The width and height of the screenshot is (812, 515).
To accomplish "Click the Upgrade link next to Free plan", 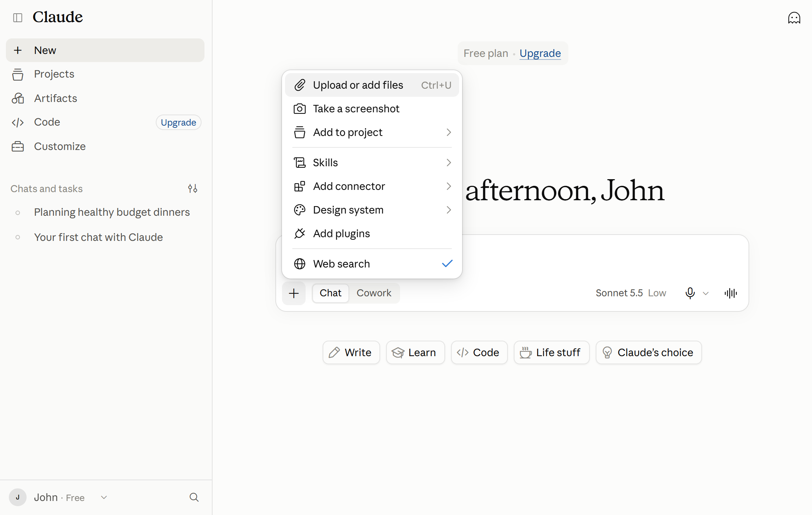I will point(540,53).
